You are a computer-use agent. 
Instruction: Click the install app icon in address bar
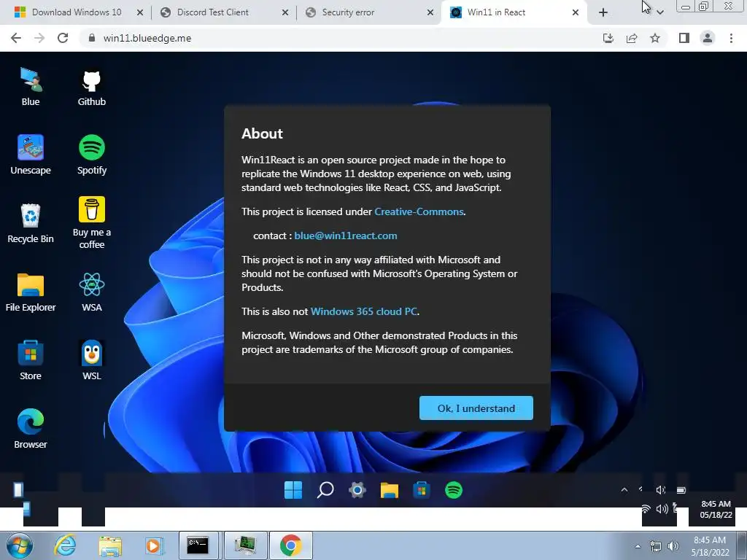[x=608, y=38]
